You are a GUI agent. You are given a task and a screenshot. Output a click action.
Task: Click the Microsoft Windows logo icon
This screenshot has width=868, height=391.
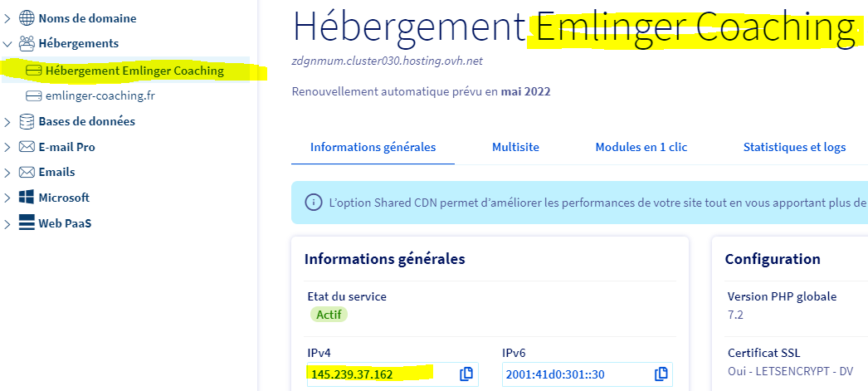27,198
